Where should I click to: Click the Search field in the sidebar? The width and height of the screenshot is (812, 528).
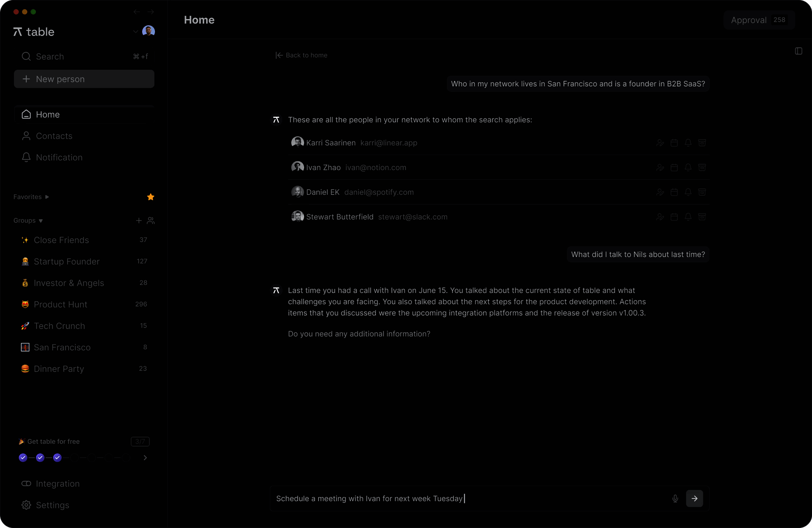[x=84, y=57]
